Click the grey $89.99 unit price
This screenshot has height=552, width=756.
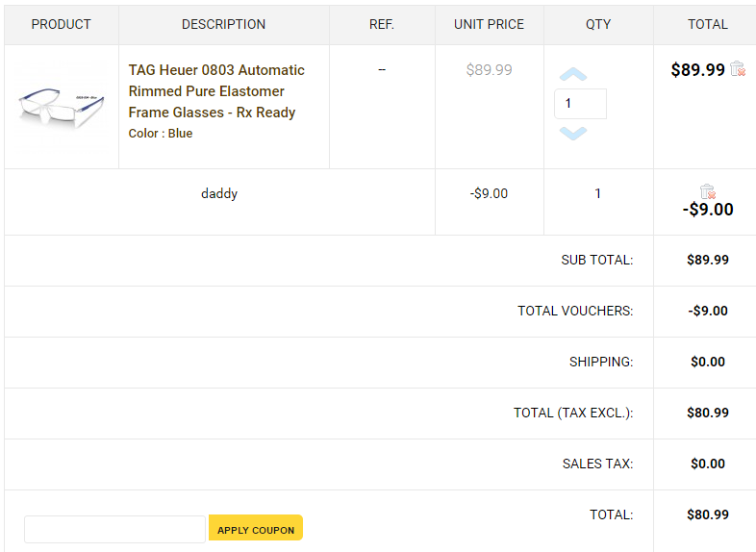[489, 70]
